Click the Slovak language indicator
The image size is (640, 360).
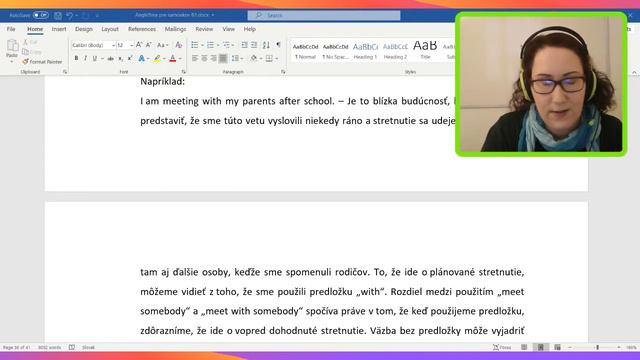(x=88, y=347)
